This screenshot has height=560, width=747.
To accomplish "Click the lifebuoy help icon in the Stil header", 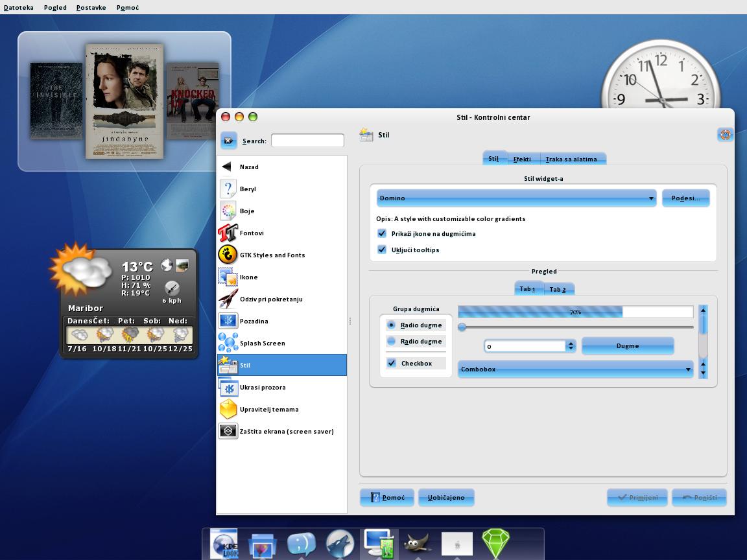I will [725, 135].
